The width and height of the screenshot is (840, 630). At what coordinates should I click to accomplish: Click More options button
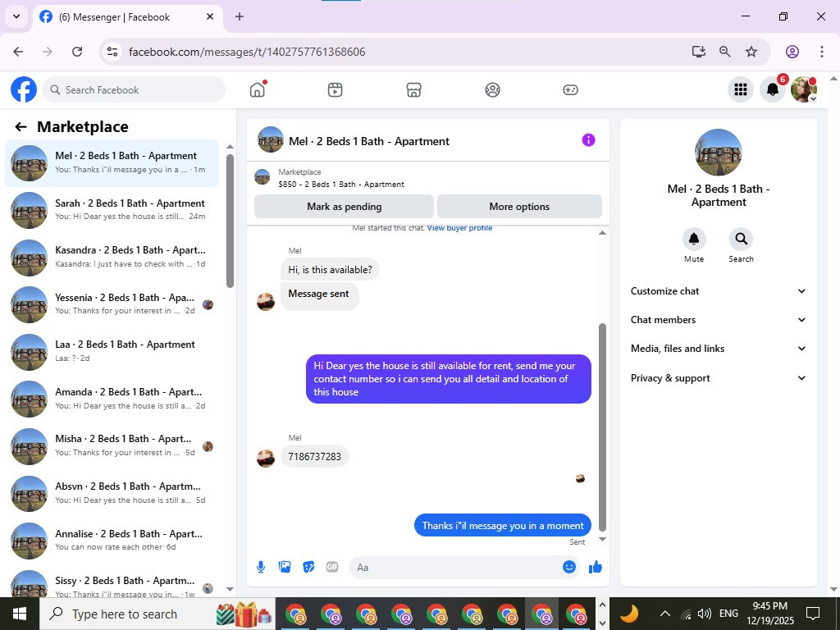pos(519,206)
